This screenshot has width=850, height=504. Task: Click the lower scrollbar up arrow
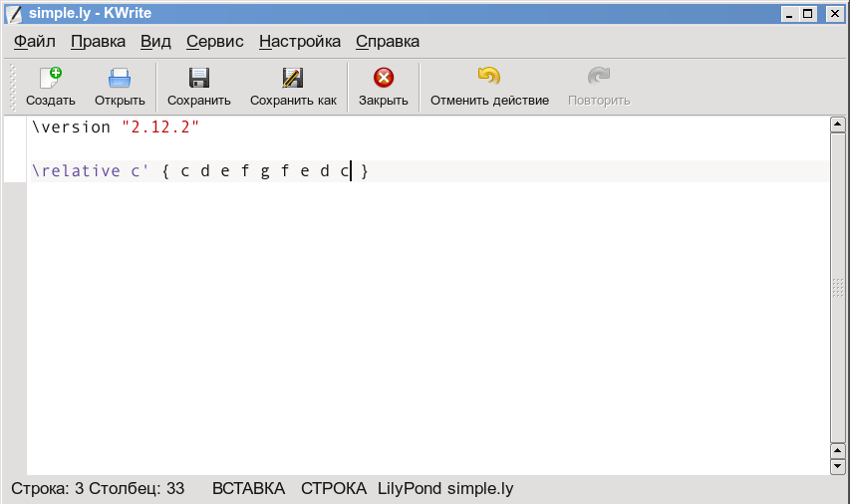tap(837, 451)
